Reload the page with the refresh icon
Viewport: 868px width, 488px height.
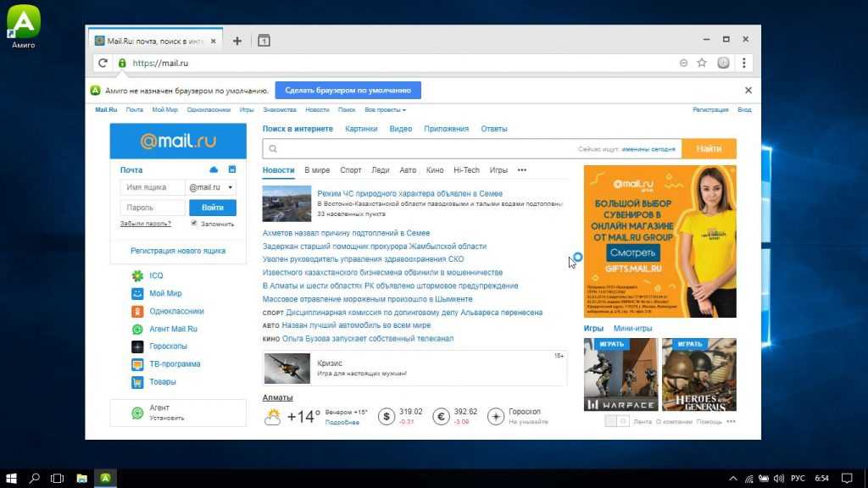coord(103,63)
